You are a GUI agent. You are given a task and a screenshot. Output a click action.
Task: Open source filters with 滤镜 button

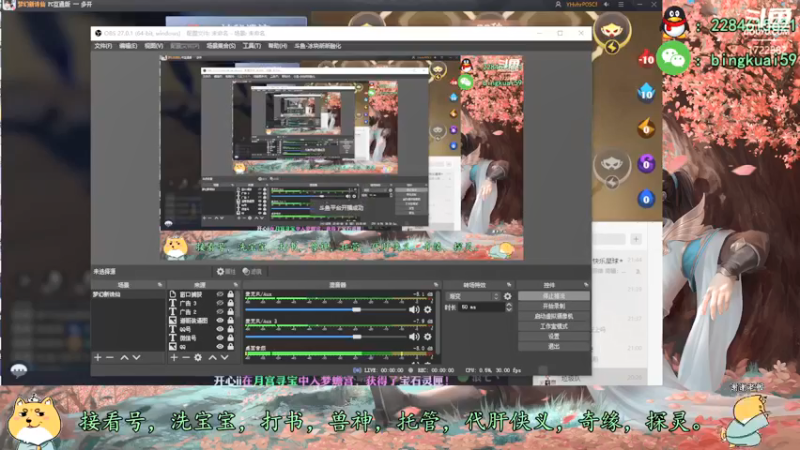point(252,271)
